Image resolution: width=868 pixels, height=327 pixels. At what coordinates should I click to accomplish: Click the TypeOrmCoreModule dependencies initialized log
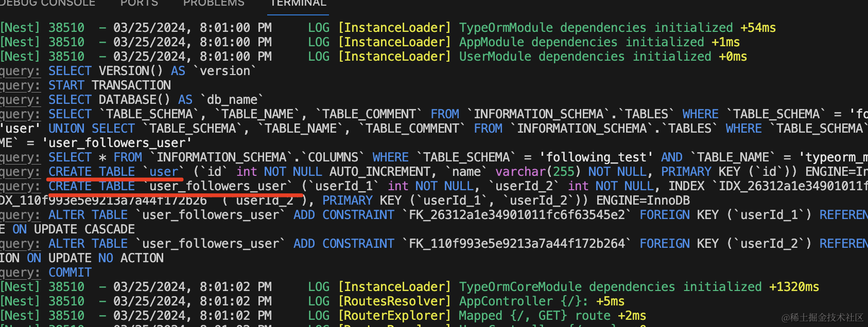click(x=610, y=287)
